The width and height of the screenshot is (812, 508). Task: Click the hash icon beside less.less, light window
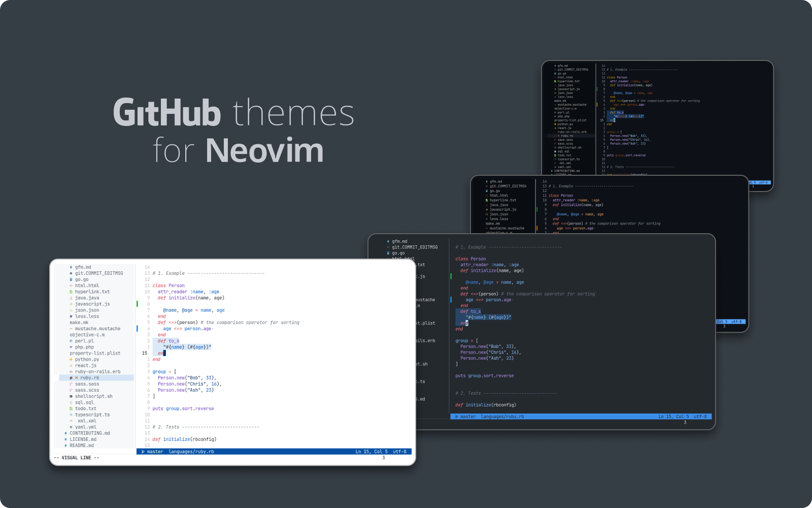pyautogui.click(x=71, y=316)
